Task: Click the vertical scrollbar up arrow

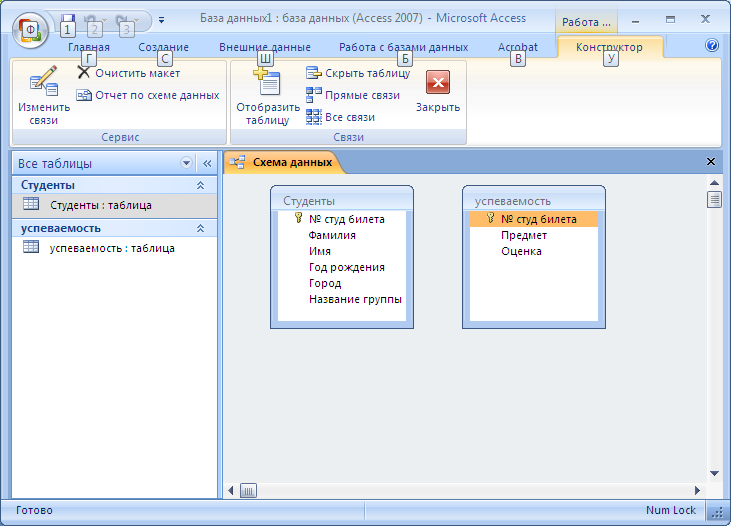Action: pyautogui.click(x=714, y=182)
